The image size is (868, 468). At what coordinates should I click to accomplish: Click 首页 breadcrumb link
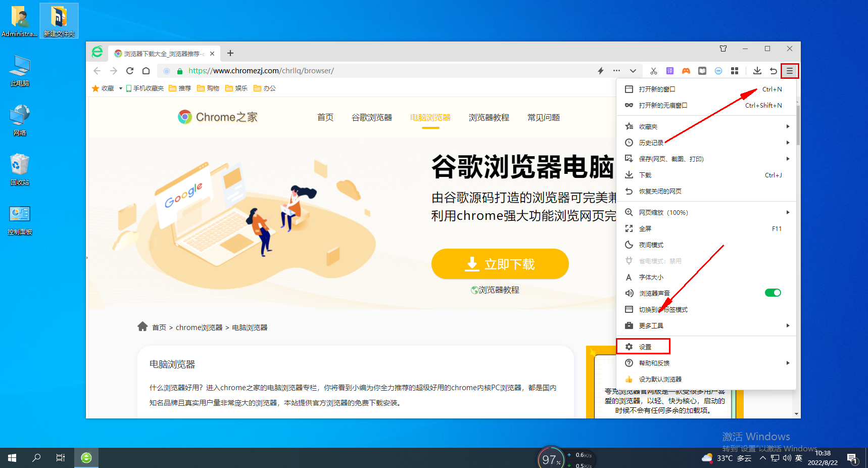coord(159,327)
